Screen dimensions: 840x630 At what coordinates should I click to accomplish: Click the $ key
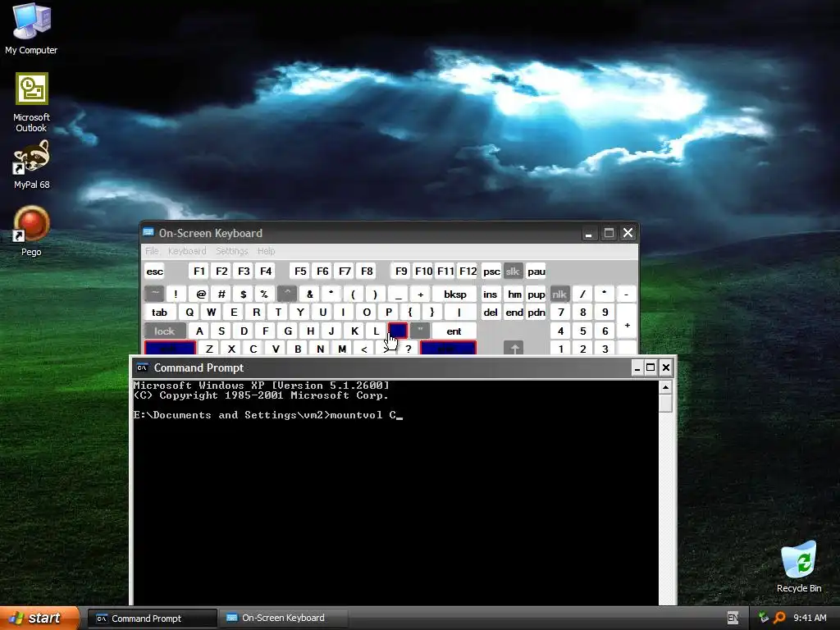point(243,294)
